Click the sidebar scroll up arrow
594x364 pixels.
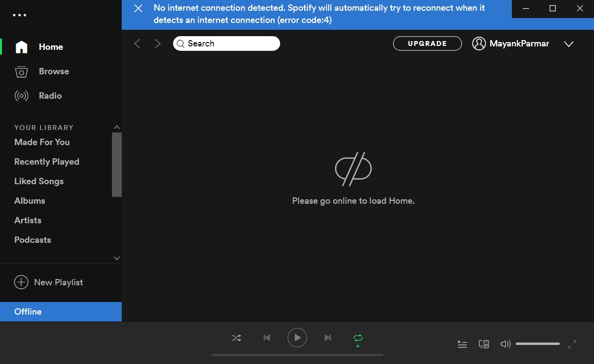click(117, 127)
